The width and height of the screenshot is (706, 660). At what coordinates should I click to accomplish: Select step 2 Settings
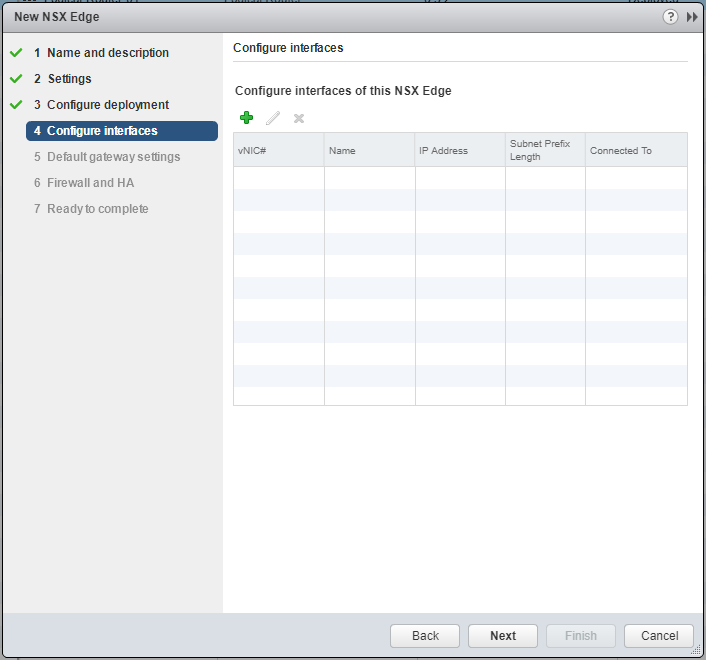point(69,79)
